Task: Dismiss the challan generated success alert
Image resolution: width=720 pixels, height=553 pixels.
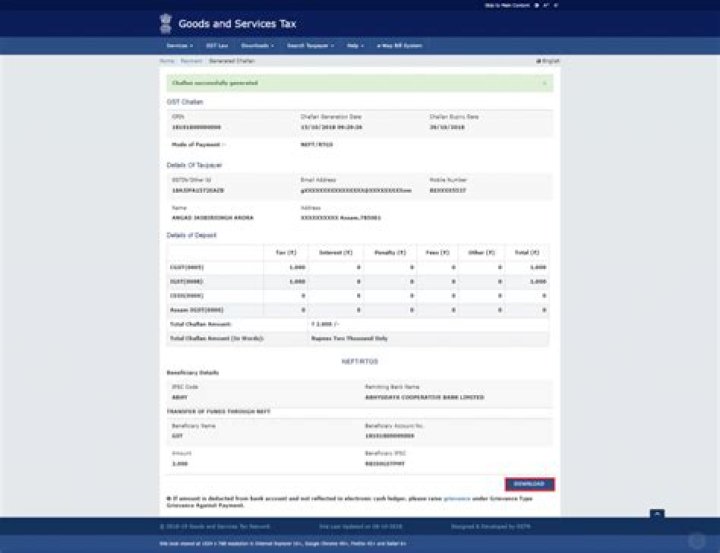Action: [x=544, y=83]
